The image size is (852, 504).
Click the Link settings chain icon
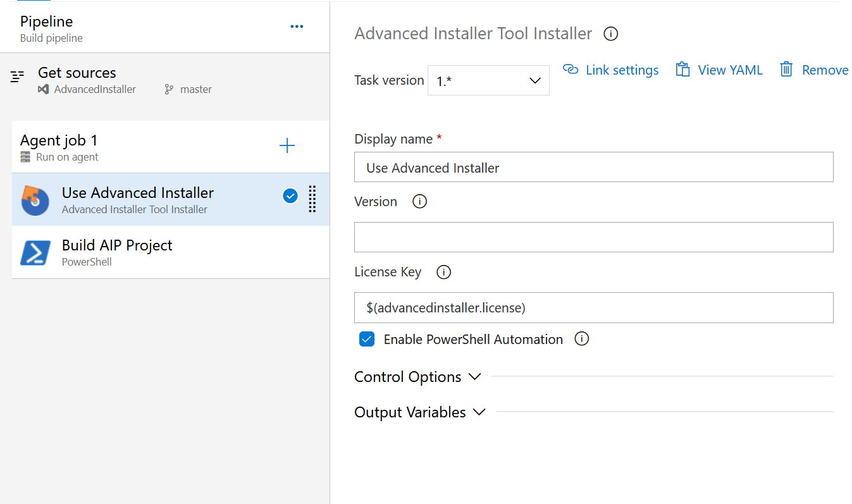coord(571,70)
